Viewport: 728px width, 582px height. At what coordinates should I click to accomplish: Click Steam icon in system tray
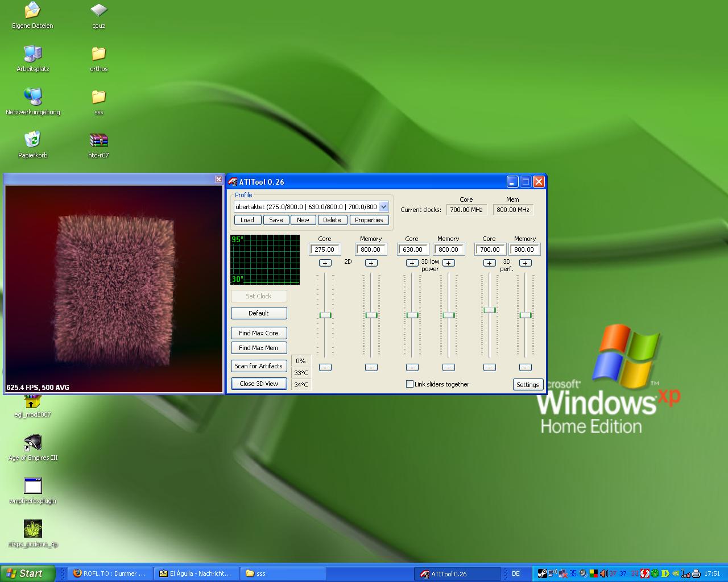(543, 573)
